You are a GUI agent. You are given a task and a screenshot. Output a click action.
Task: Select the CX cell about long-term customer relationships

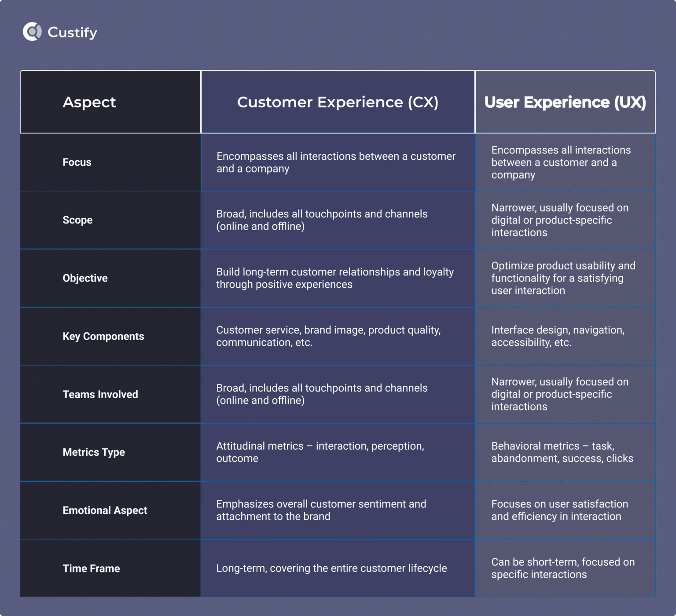334,278
